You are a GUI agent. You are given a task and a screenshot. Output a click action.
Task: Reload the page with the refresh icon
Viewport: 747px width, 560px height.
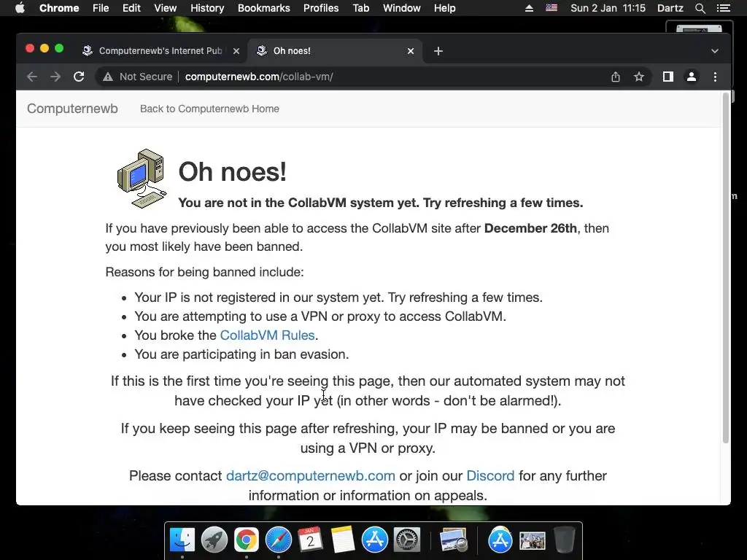click(x=79, y=77)
